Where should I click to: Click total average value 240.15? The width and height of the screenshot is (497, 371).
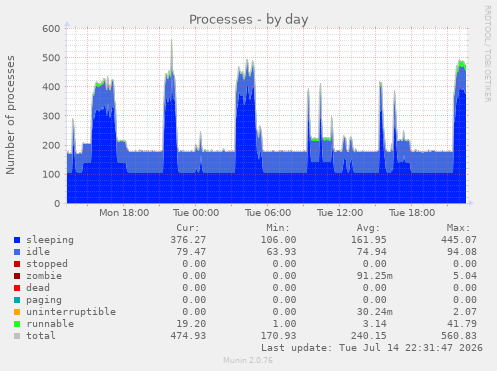(x=369, y=336)
